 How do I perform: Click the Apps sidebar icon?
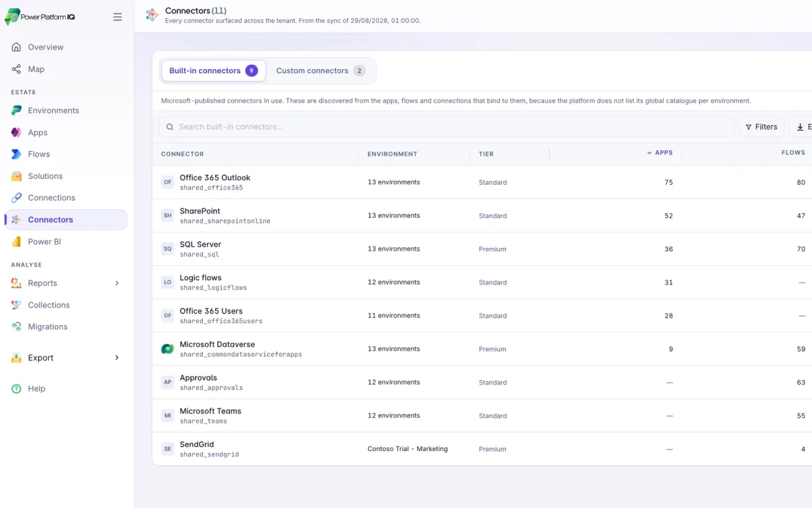pyautogui.click(x=16, y=133)
